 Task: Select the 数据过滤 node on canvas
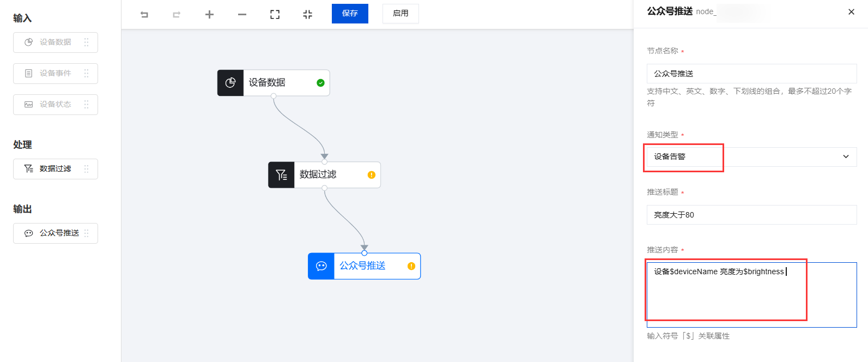(324, 175)
